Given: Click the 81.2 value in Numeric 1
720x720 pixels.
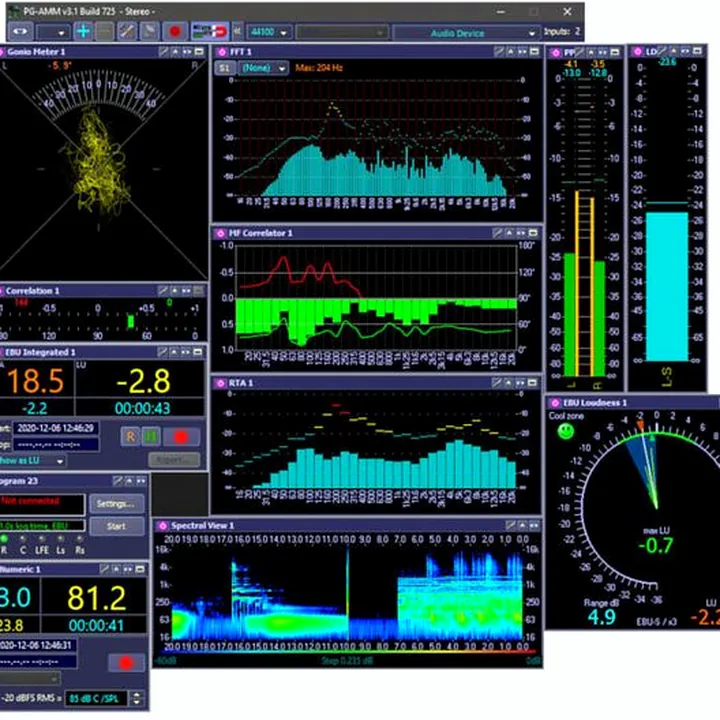Looking at the screenshot, I should (x=96, y=598).
